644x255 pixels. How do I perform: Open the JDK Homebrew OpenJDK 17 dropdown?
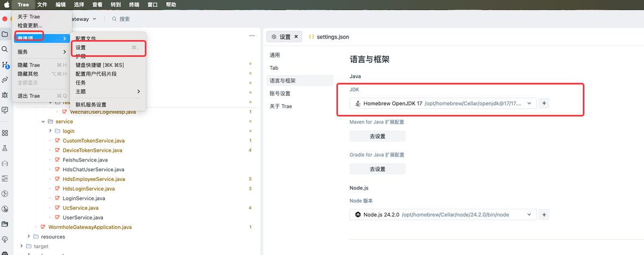pos(443,103)
